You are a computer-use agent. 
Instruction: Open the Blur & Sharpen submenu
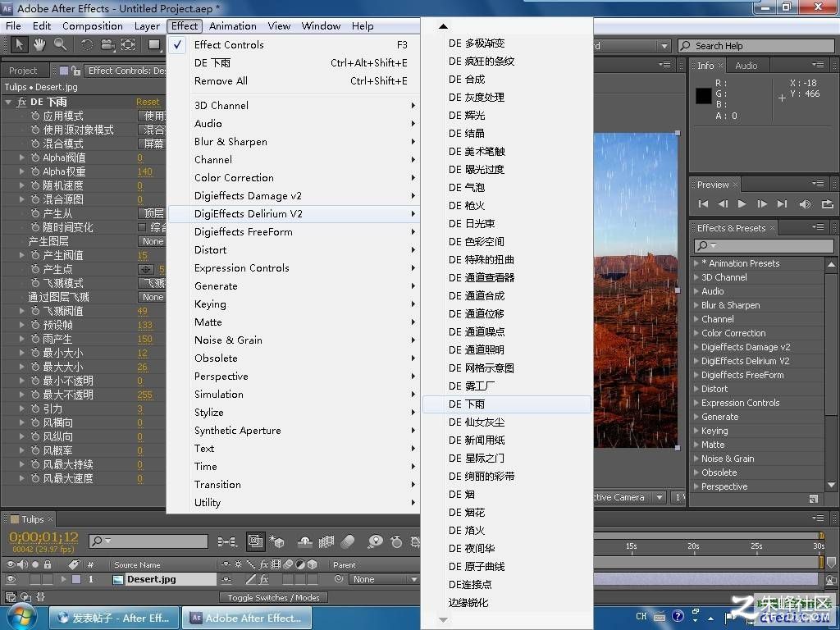[x=294, y=141]
